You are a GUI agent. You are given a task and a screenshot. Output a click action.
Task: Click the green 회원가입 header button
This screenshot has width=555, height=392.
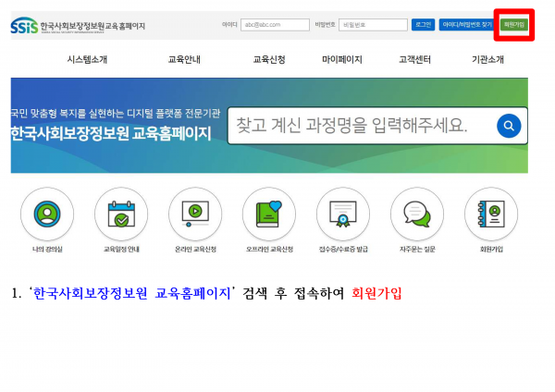[x=514, y=24]
